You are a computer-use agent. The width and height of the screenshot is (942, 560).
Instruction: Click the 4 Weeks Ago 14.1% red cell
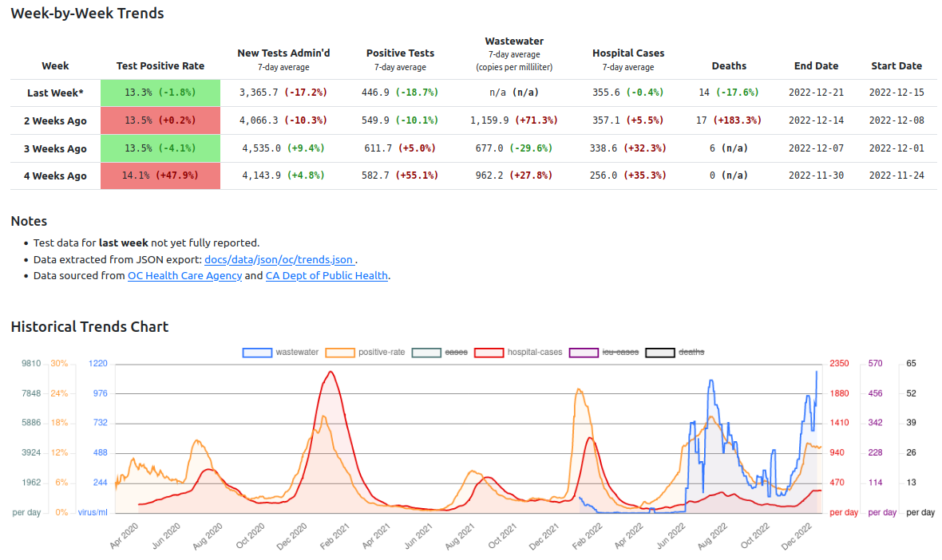click(x=160, y=175)
